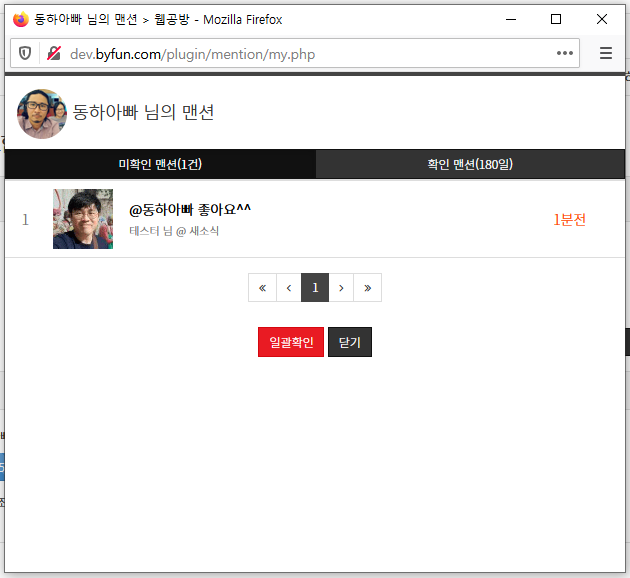Click the red 일괄확인 button
The image size is (630, 578).
[x=291, y=342]
